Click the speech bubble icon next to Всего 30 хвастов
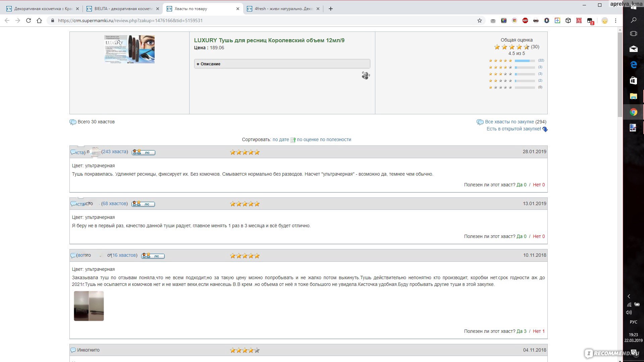644x362 pixels. (x=73, y=122)
